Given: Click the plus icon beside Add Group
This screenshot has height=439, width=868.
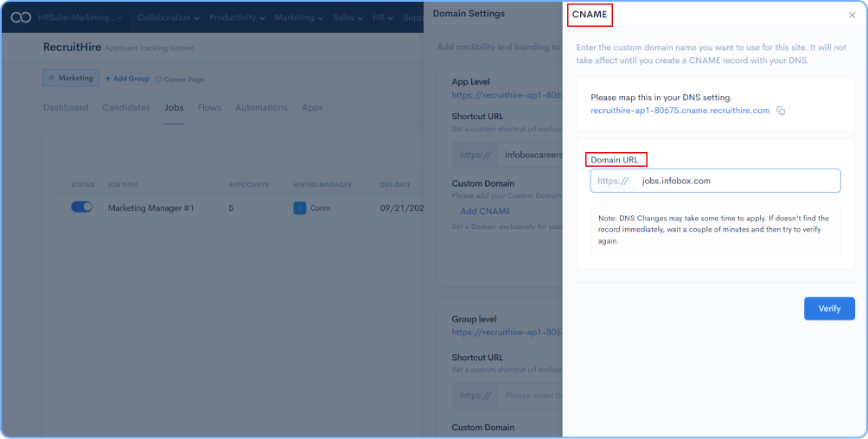Looking at the screenshot, I should 108,79.
